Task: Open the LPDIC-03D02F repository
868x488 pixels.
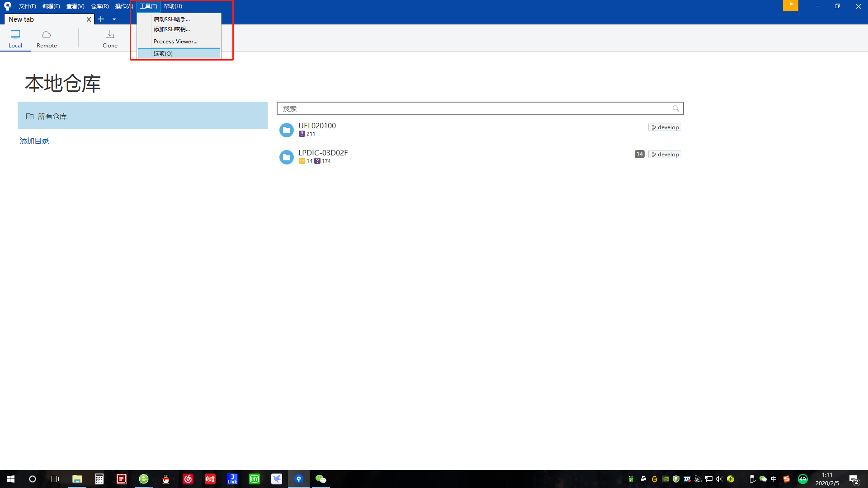Action: (x=480, y=157)
